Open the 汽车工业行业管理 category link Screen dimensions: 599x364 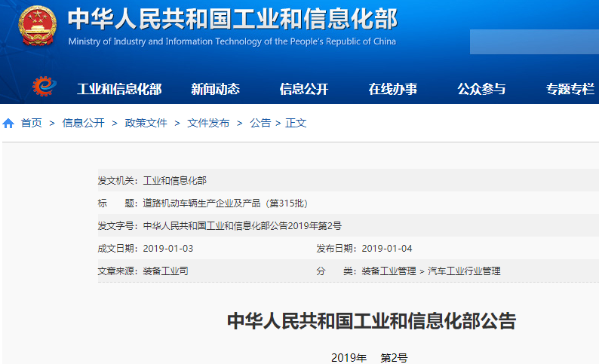[464, 271]
